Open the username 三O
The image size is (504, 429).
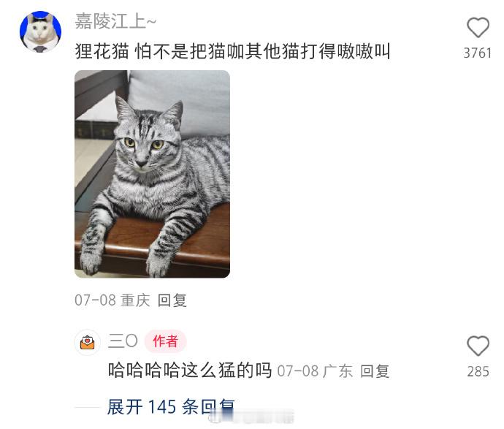coord(123,341)
